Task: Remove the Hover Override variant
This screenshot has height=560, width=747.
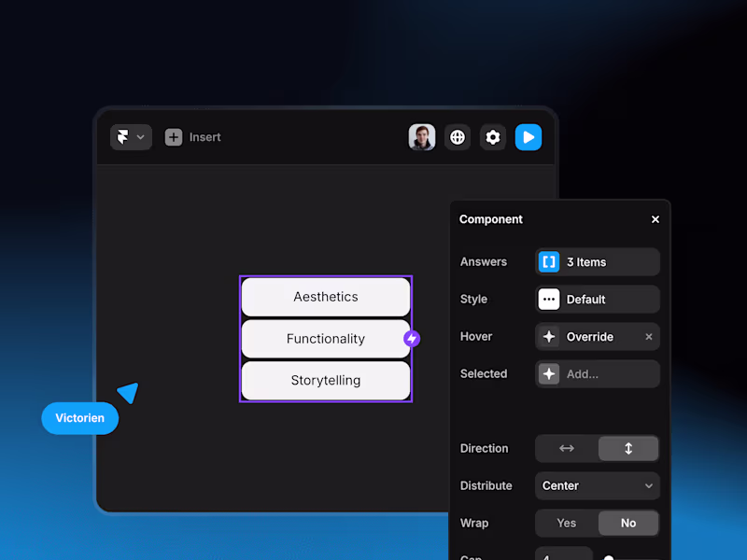Action: [x=648, y=337]
